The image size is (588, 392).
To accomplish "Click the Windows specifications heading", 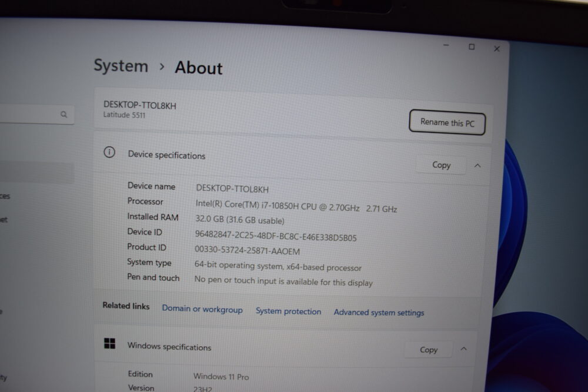I will (169, 347).
